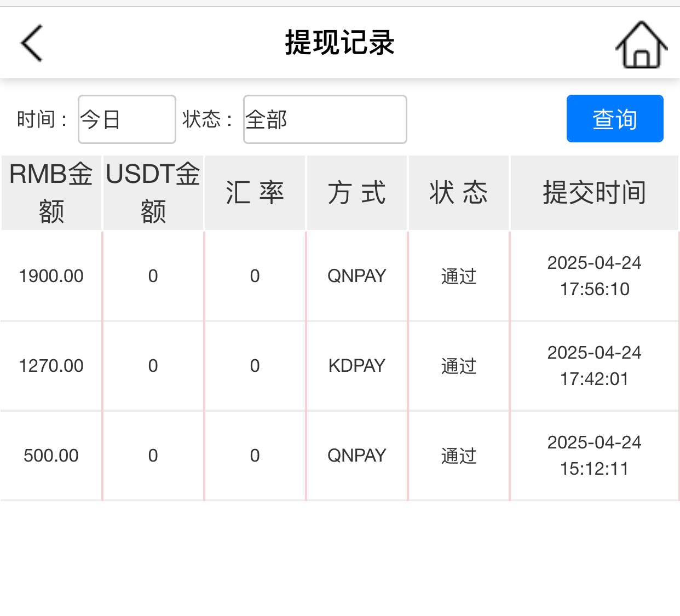Tap the 15:12:11 submission timestamp
Image resolution: width=680 pixels, height=616 pixels.
pyautogui.click(x=594, y=469)
